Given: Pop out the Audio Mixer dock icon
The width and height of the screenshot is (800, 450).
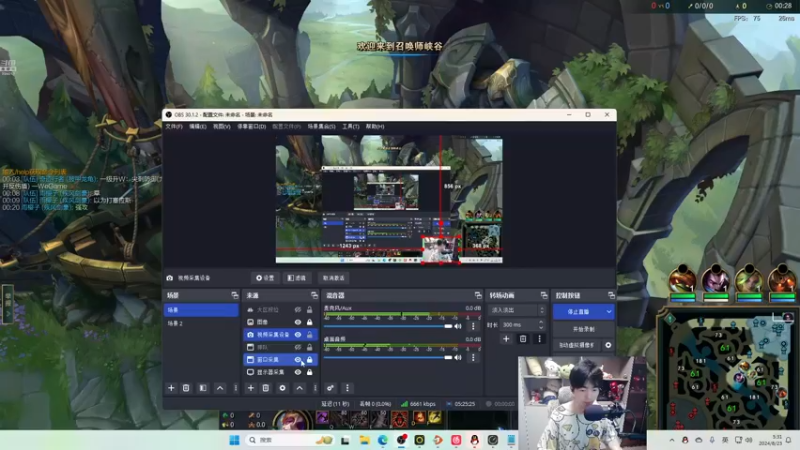Looking at the screenshot, I should [478, 295].
